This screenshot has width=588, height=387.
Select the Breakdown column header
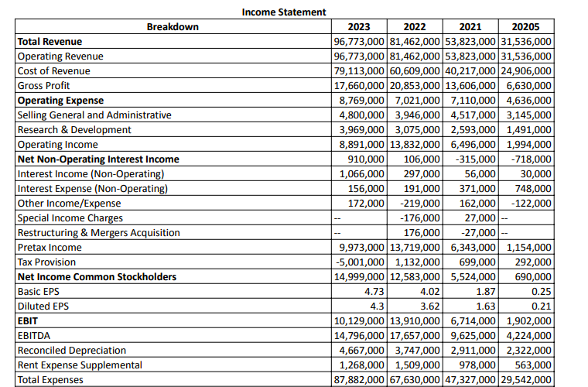coord(173,27)
